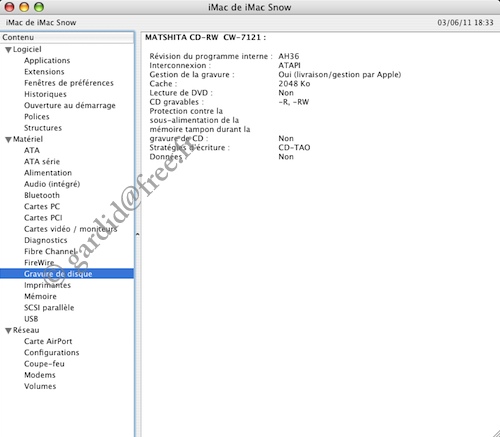Click the Réseau category label

(x=26, y=330)
